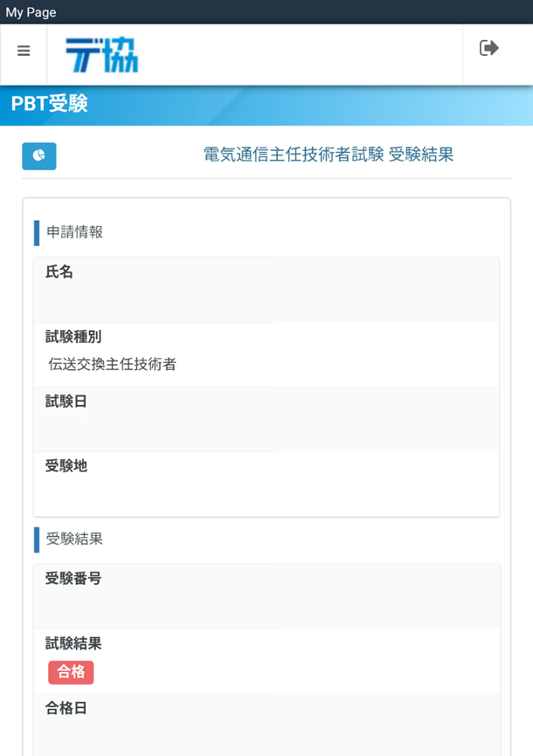Click the red 合格 badge

point(71,672)
